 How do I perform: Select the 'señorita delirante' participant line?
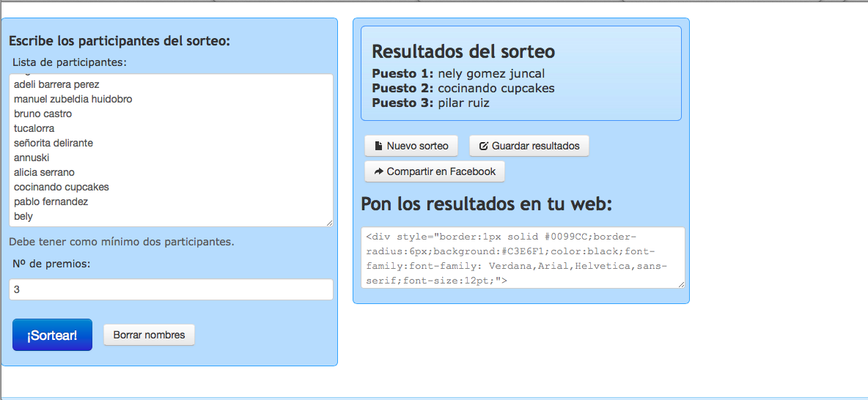[x=54, y=143]
